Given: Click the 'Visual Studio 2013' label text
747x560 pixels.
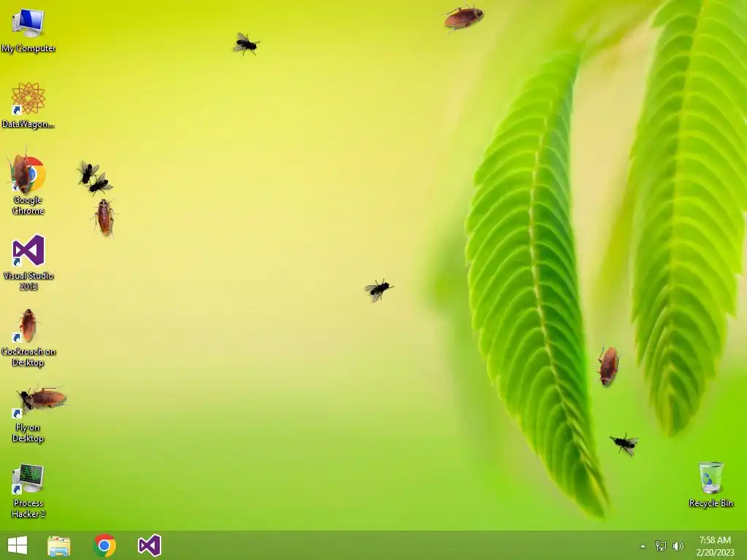Looking at the screenshot, I should click(x=28, y=281).
